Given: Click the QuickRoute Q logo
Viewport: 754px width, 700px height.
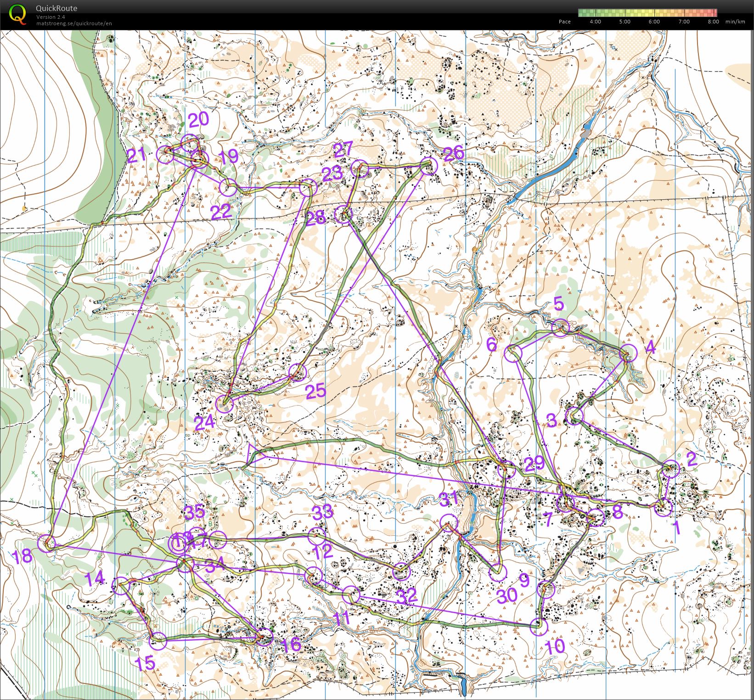Looking at the screenshot, I should point(17,14).
